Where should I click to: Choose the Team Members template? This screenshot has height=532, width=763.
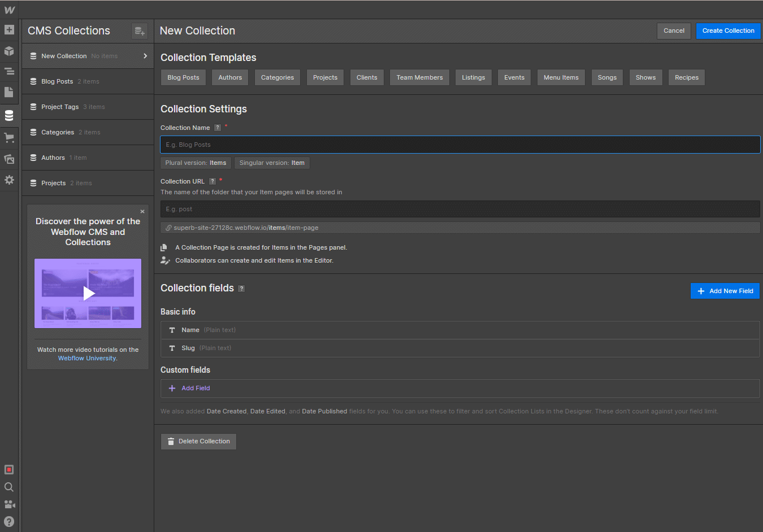[x=419, y=77]
